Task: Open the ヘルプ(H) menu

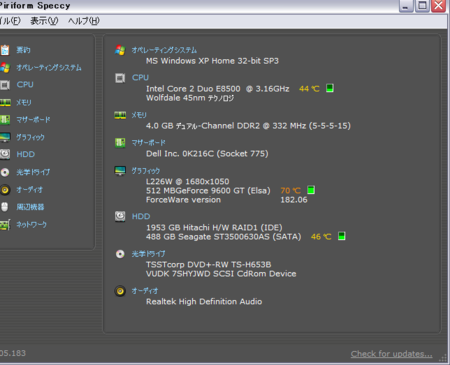Action: pos(84,21)
